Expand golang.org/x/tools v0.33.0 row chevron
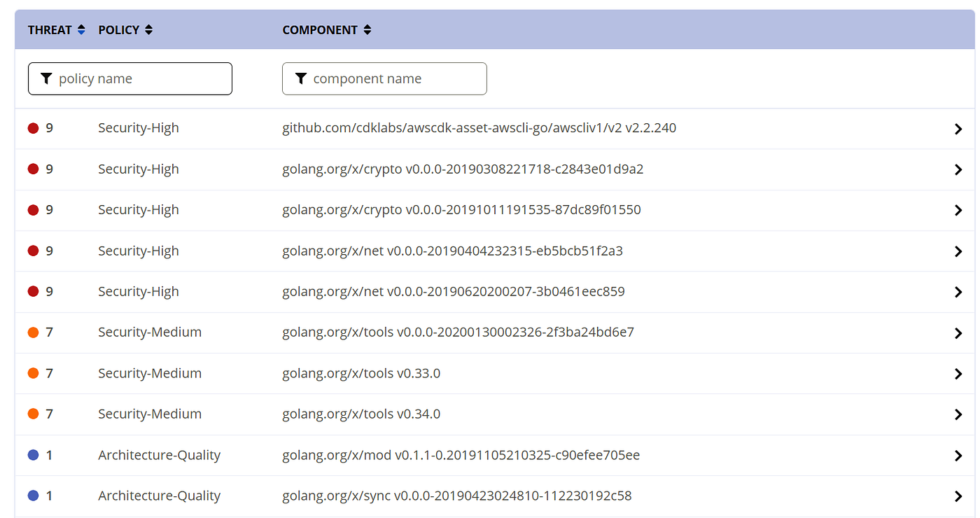Image resolution: width=980 pixels, height=518 pixels. [958, 374]
